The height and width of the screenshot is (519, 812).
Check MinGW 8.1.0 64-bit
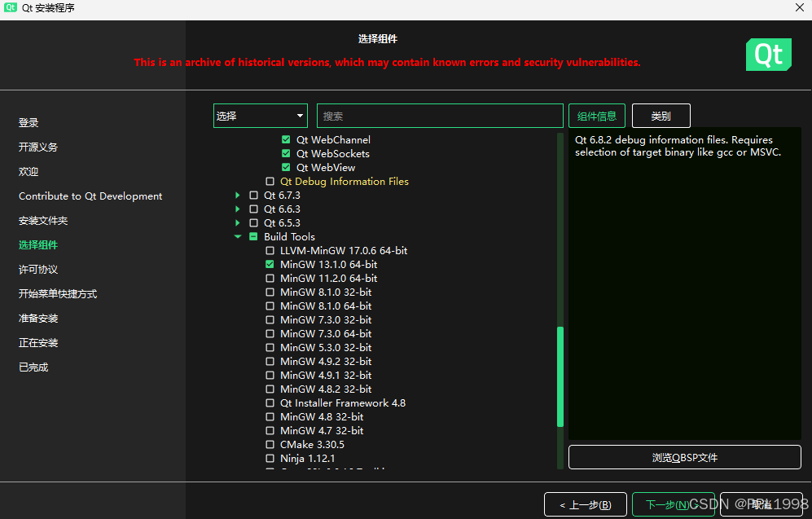click(x=270, y=306)
